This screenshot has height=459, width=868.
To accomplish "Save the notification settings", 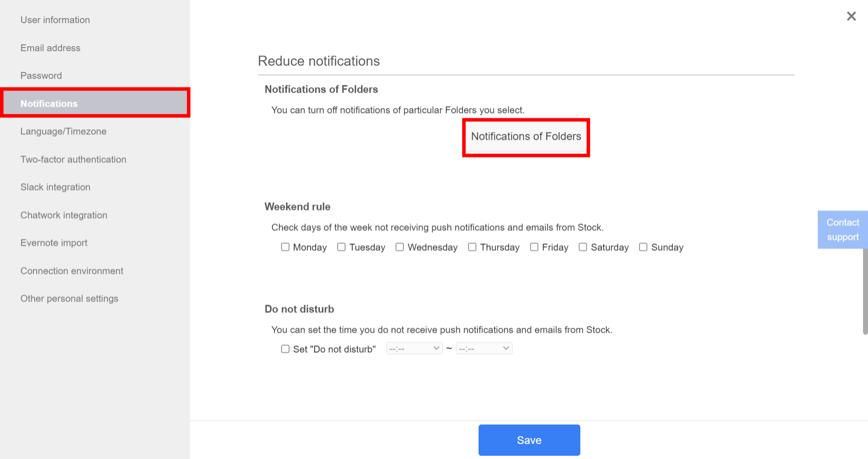I will [x=529, y=440].
